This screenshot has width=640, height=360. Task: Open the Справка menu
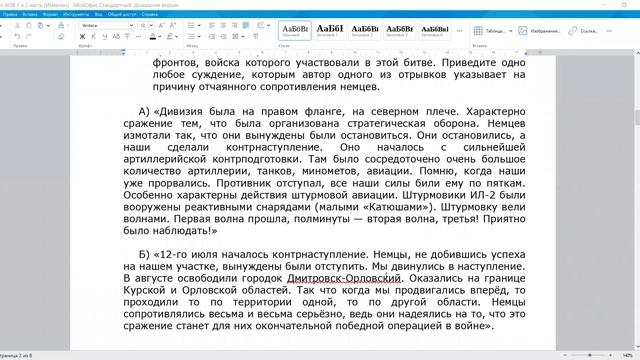(150, 14)
